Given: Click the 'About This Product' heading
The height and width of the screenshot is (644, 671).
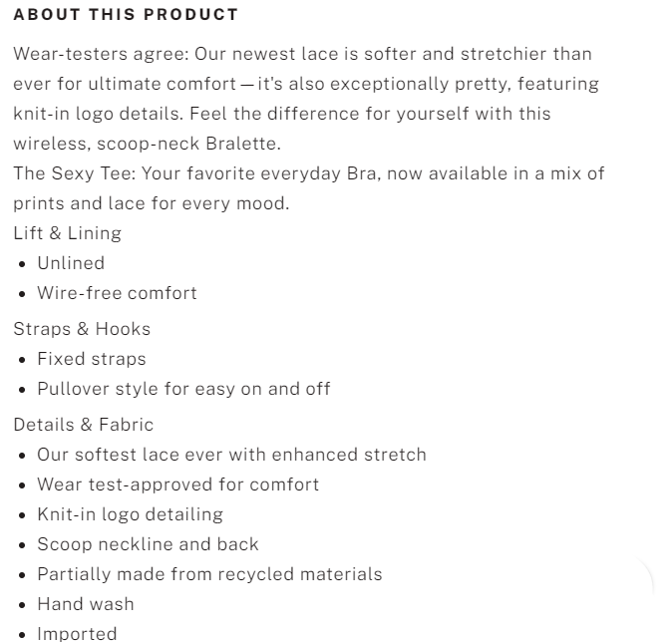Looking at the screenshot, I should (x=126, y=15).
